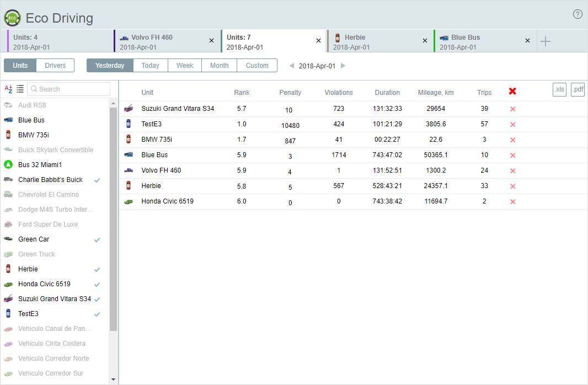Screen dimensions: 588x385
Task: Deselect TestE3 in the unit list
Action: tap(97, 314)
